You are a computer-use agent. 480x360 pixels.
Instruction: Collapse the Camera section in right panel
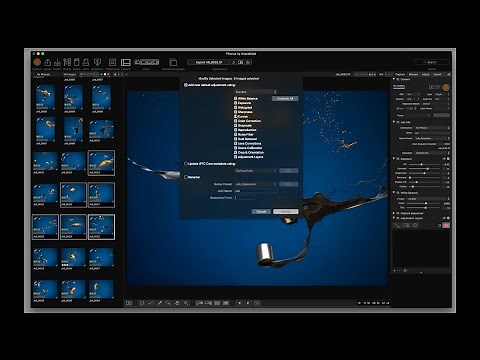[394, 79]
